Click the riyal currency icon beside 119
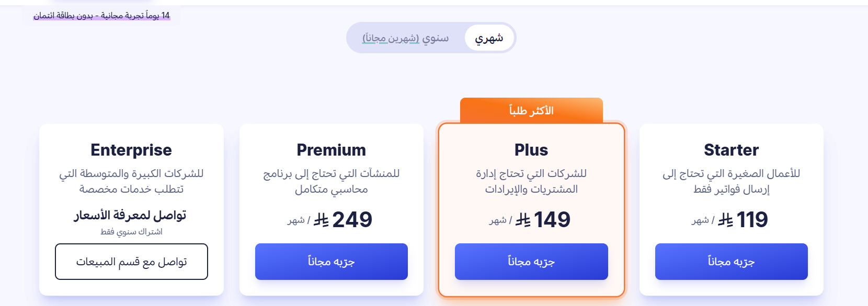 click(x=726, y=219)
